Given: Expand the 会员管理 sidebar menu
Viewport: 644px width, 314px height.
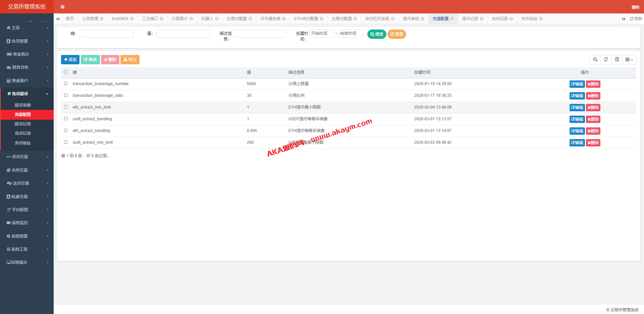Looking at the screenshot, I should pos(27,41).
